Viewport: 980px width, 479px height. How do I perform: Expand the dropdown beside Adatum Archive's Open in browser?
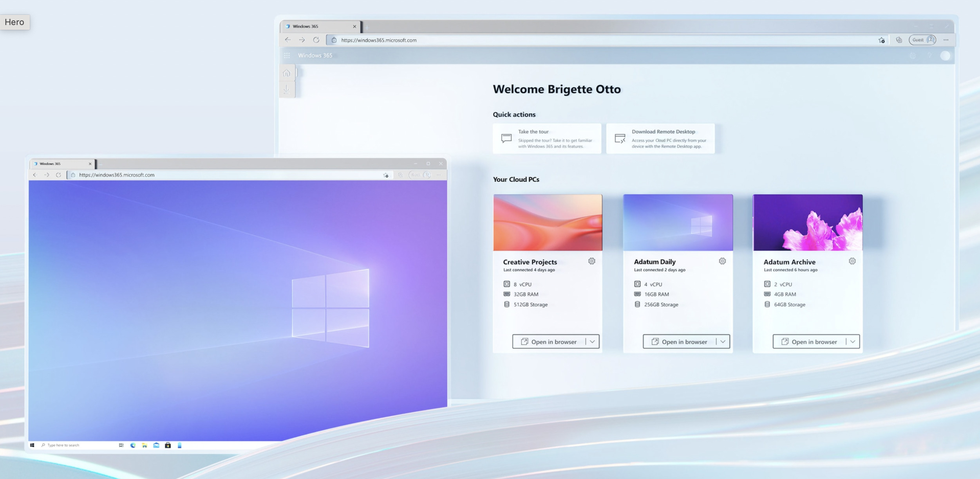click(852, 342)
